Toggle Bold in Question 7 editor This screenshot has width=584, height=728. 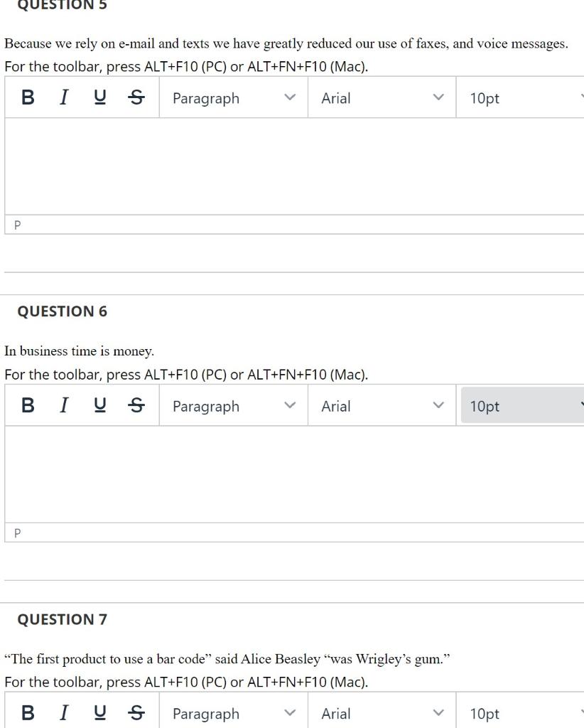point(28,713)
